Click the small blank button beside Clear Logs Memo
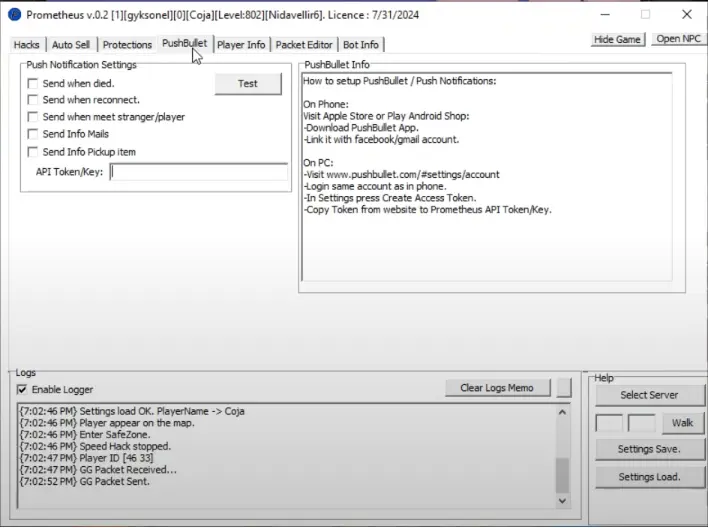Viewport: 708px width, 528px height. (564, 388)
